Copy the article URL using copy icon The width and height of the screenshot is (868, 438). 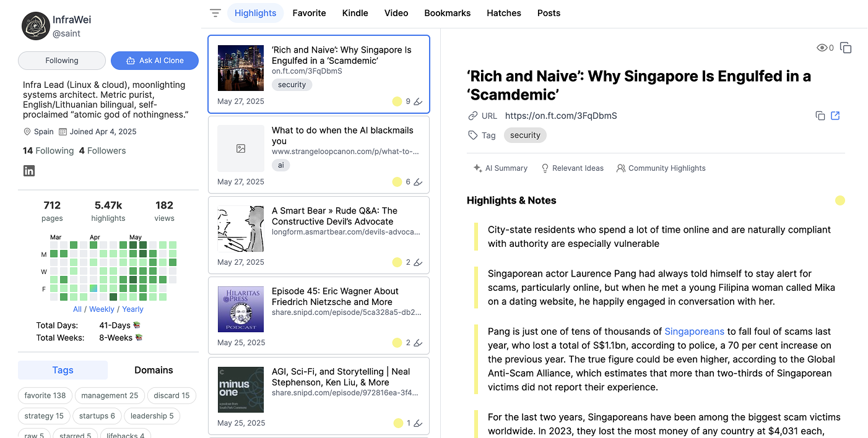[820, 116]
